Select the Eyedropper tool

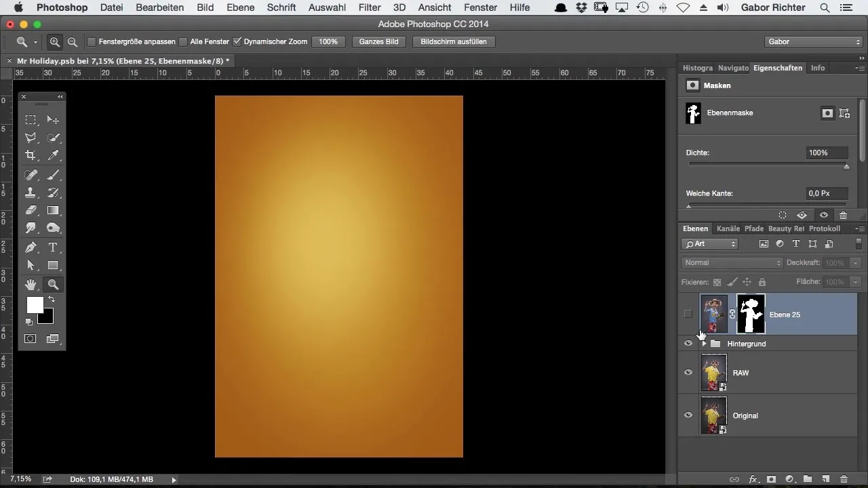[53, 155]
